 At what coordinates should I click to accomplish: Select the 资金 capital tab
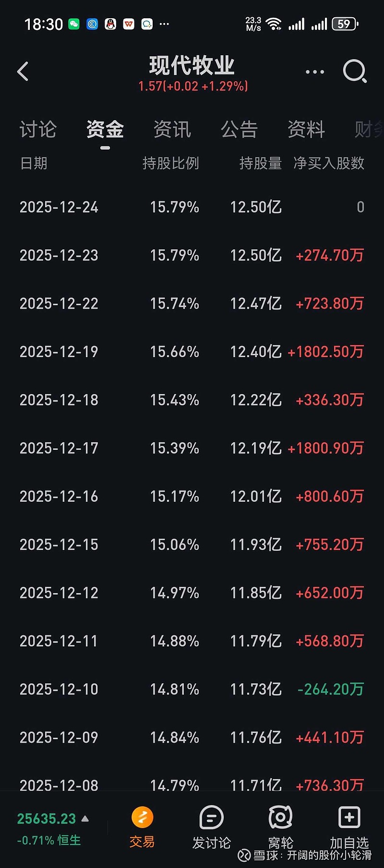[105, 130]
